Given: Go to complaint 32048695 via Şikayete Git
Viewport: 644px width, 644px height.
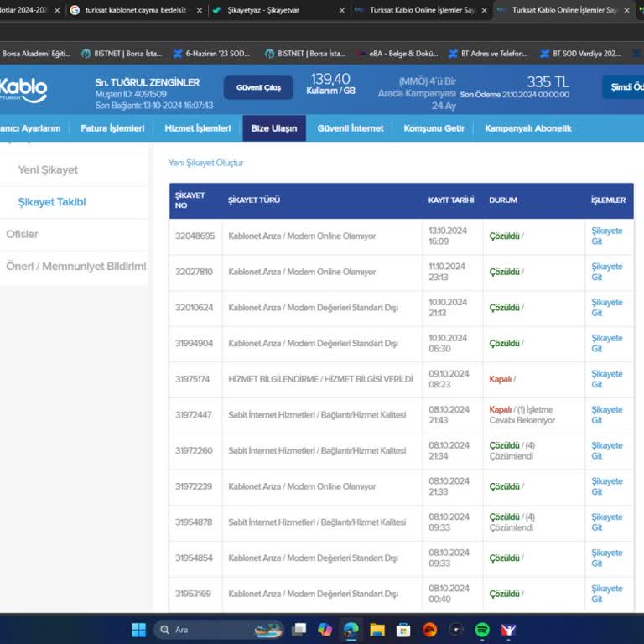Looking at the screenshot, I should (x=606, y=236).
